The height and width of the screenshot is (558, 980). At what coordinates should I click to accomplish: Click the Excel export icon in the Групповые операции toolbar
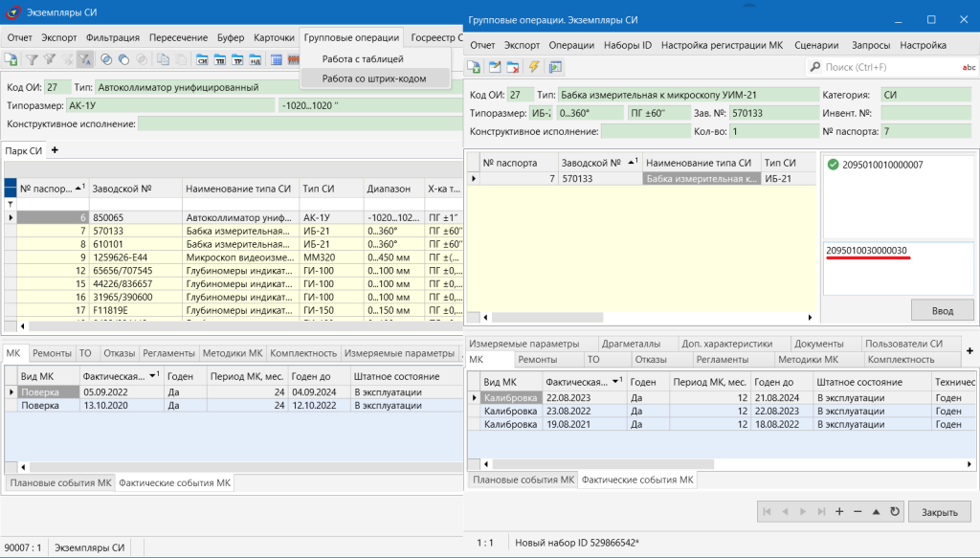click(474, 67)
